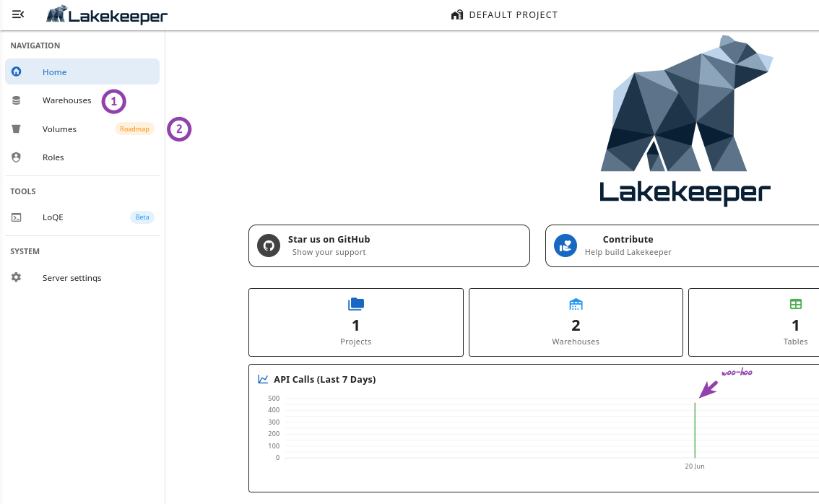Click the 'Show your support' subtitle
Screen dimensions: 819x504
(x=329, y=252)
